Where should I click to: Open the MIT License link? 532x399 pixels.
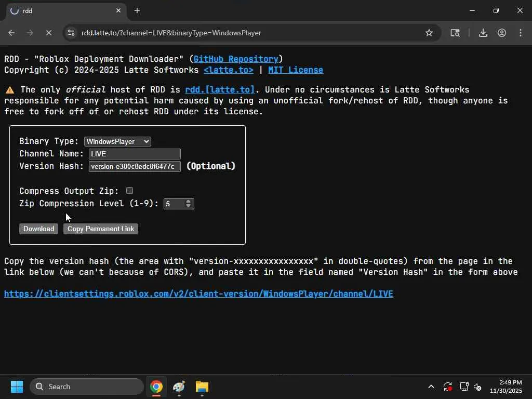coord(296,70)
